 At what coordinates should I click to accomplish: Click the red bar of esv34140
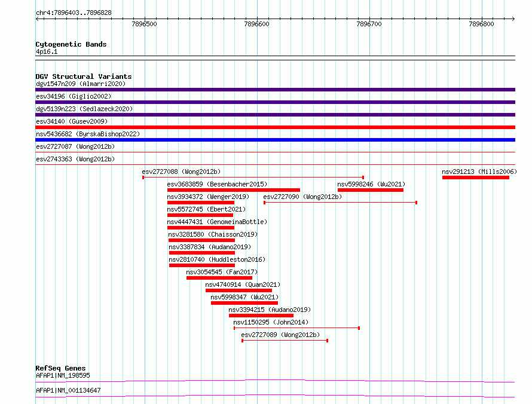275,127
